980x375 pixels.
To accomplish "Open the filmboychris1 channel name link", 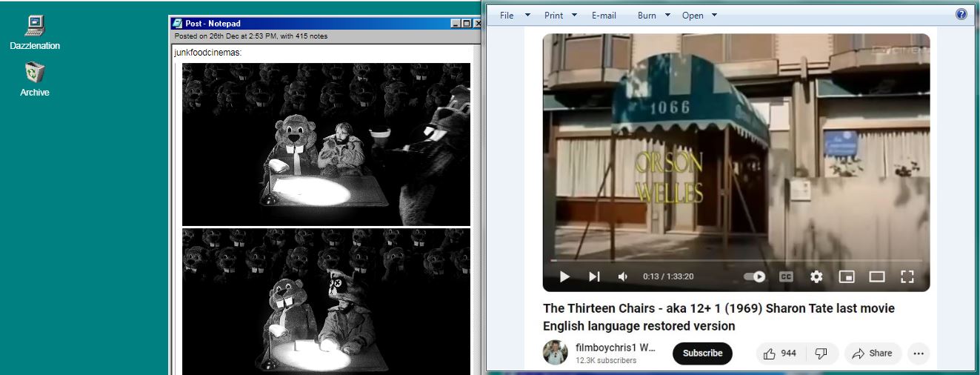I will coord(616,347).
